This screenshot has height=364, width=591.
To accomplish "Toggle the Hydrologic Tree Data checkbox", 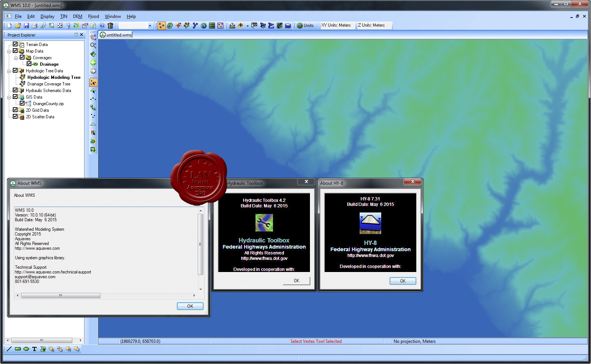I will [15, 70].
